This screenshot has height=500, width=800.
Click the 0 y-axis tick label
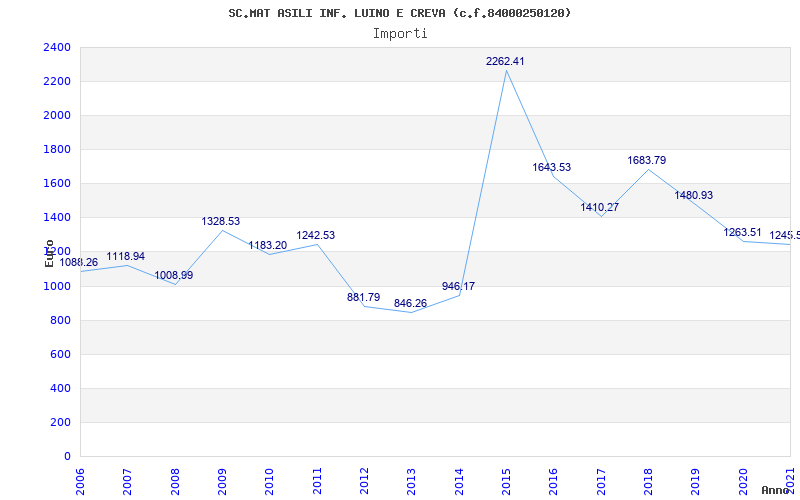click(x=67, y=457)
